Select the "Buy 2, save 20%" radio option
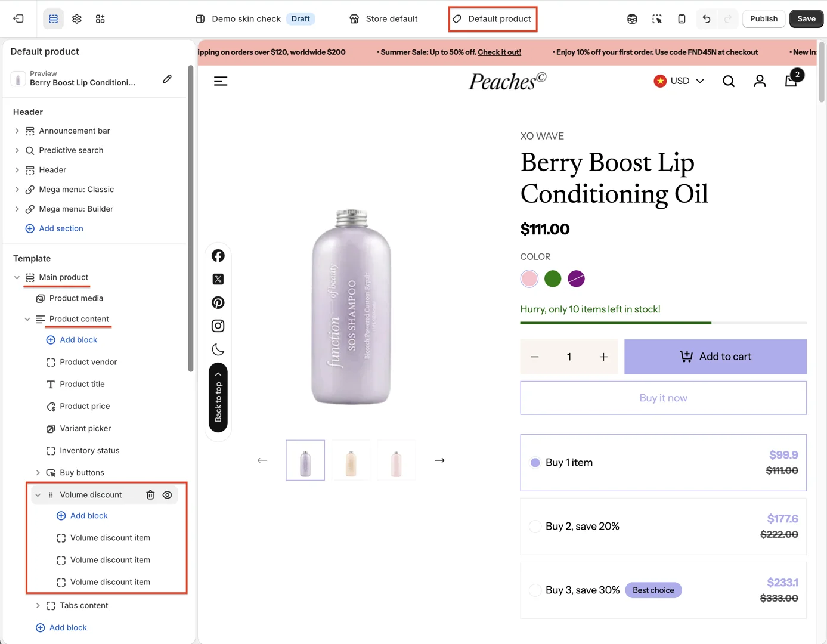This screenshot has height=644, width=827. pyautogui.click(x=535, y=527)
